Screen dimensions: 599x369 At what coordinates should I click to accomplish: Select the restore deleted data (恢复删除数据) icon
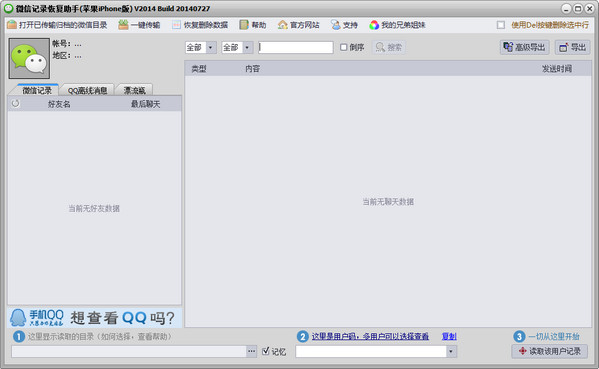coord(176,25)
